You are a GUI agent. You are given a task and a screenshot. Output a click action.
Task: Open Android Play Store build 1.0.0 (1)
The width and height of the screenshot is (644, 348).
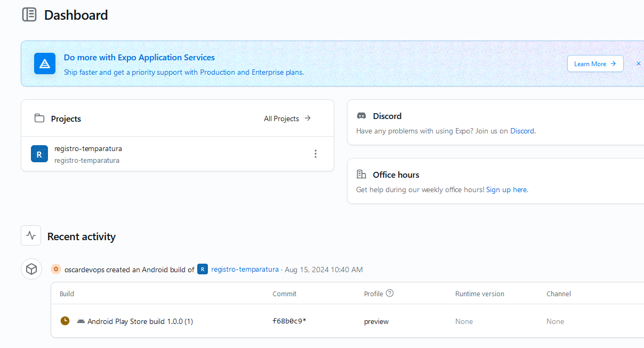pos(140,321)
